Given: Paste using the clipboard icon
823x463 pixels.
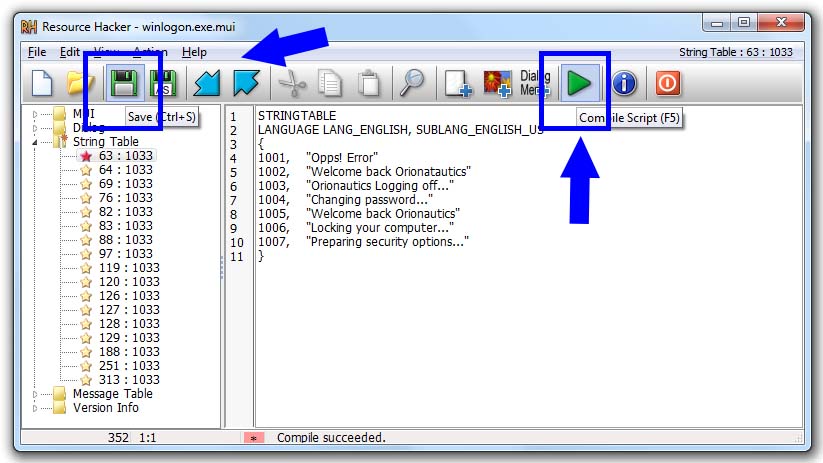Looking at the screenshot, I should (x=369, y=83).
